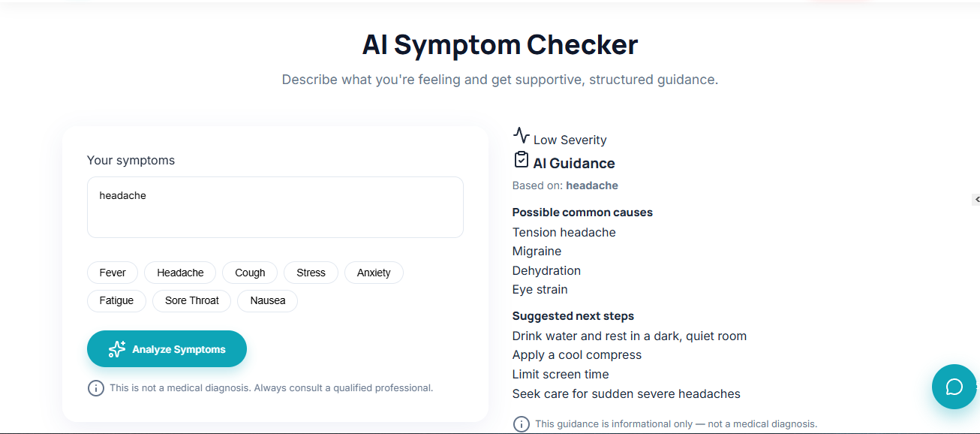Choose the Fatigue symptom chip
The height and width of the screenshot is (434, 980).
pyautogui.click(x=116, y=300)
